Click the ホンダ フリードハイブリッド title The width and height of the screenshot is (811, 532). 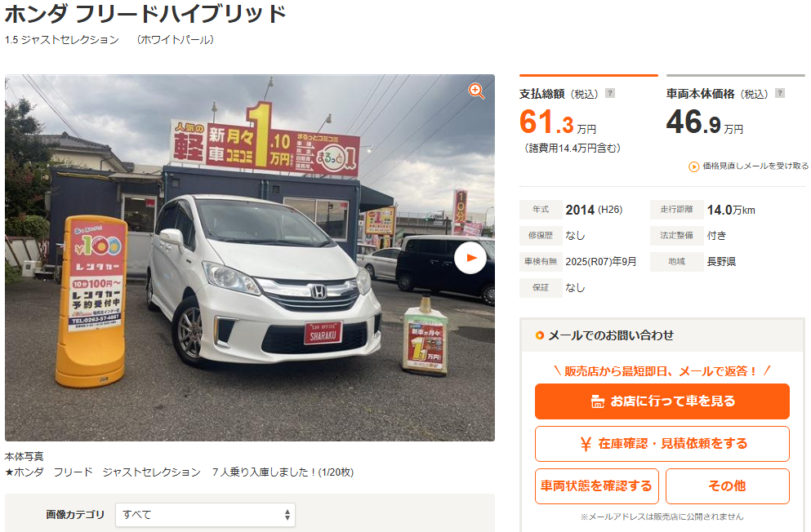[145, 13]
